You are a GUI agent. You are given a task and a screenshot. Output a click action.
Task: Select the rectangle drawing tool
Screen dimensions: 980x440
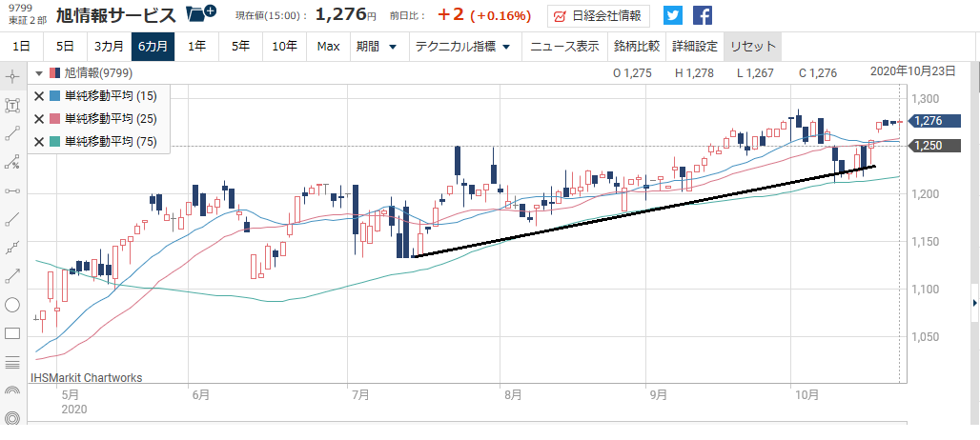click(x=12, y=333)
